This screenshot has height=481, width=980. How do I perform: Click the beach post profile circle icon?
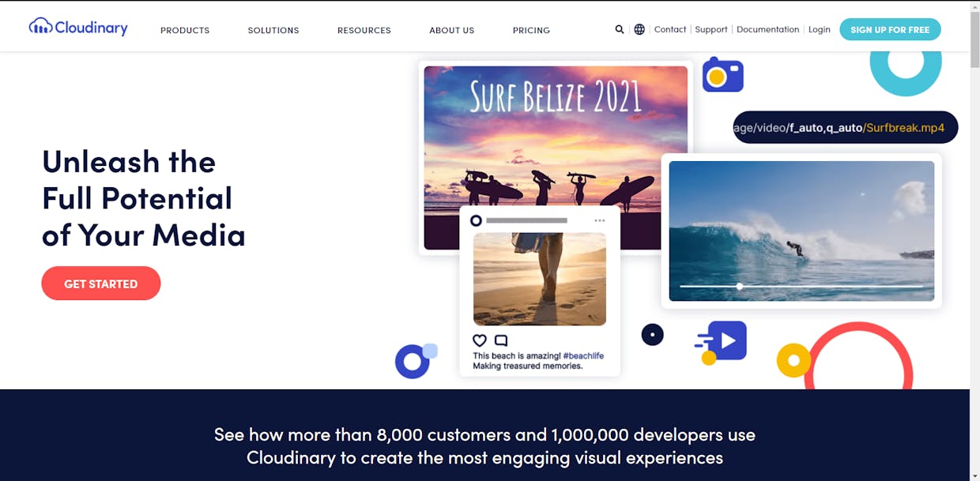click(476, 220)
